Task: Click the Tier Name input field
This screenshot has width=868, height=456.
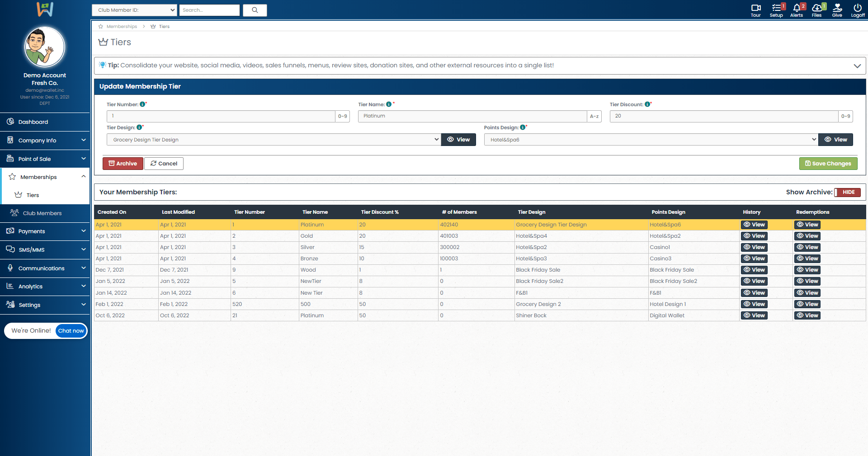Action: click(472, 116)
